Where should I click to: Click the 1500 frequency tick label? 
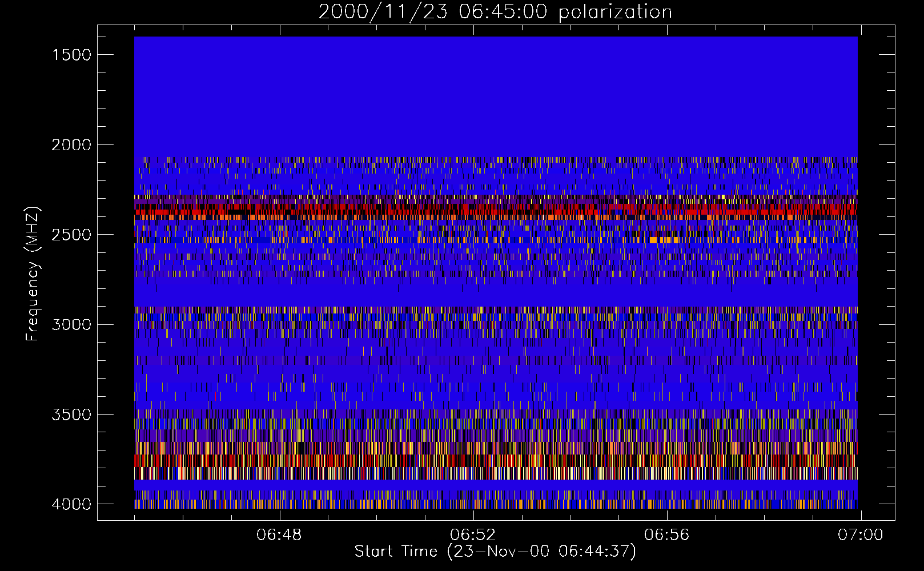[x=71, y=55]
